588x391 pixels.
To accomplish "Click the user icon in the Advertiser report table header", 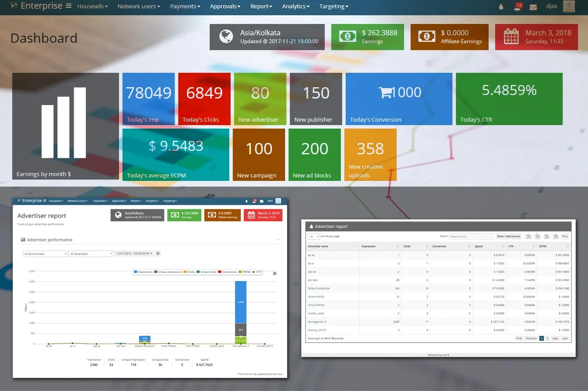I will click(x=311, y=227).
